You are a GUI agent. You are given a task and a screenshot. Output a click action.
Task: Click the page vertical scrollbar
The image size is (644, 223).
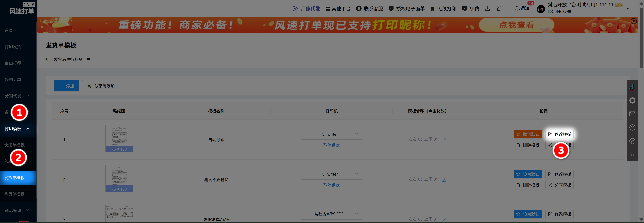click(641, 38)
